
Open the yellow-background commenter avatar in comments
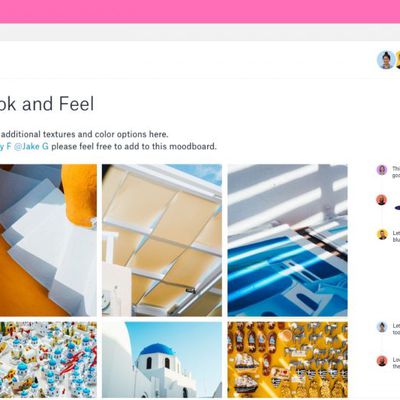(382, 234)
